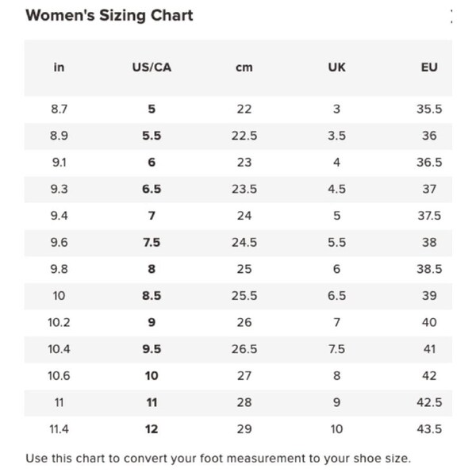
Task: Select UK size 4.5 cell
Action: [x=336, y=189]
